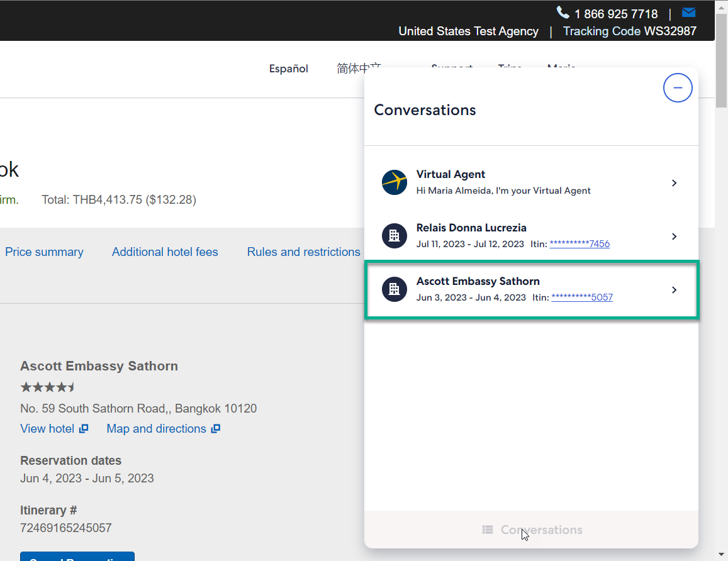Go to Rules and restrictions section
The image size is (728, 561).
(x=304, y=252)
